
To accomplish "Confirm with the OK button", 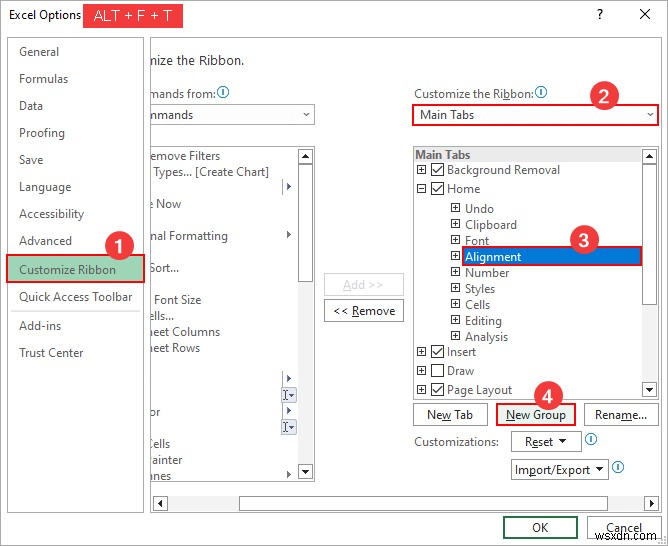I will coord(540,528).
